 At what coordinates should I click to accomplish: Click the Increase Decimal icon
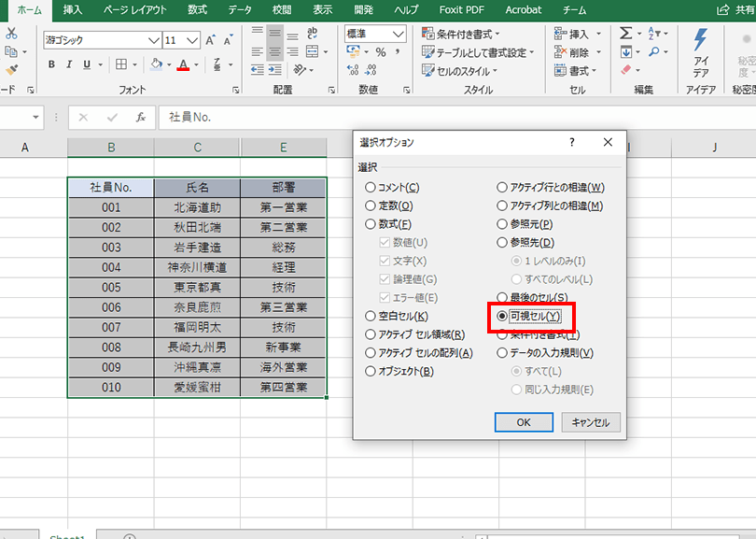353,70
